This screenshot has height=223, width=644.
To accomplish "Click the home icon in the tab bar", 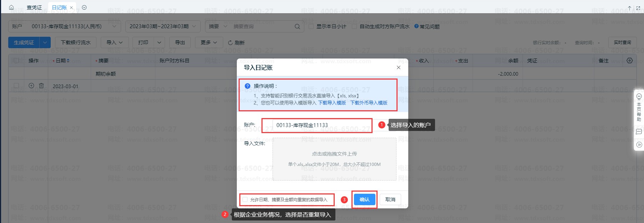I will click(11, 7).
